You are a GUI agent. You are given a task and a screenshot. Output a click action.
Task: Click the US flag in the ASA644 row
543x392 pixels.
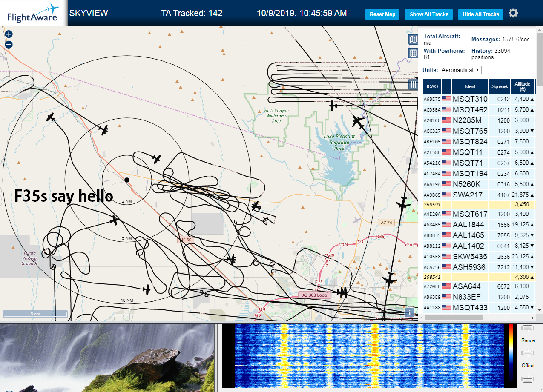click(x=446, y=286)
